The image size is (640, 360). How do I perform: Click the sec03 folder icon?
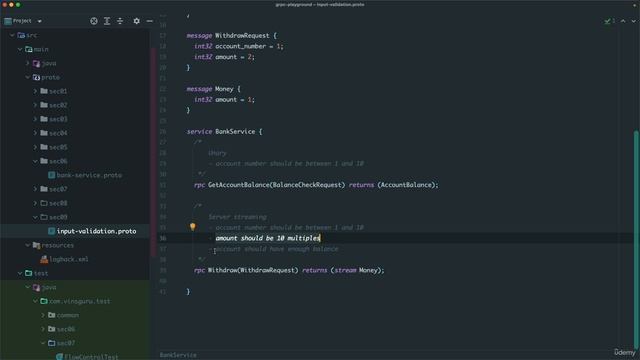click(x=44, y=119)
